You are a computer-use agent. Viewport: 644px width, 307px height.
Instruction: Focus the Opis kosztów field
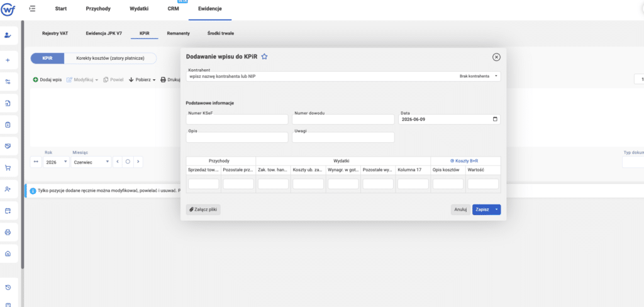click(x=448, y=184)
